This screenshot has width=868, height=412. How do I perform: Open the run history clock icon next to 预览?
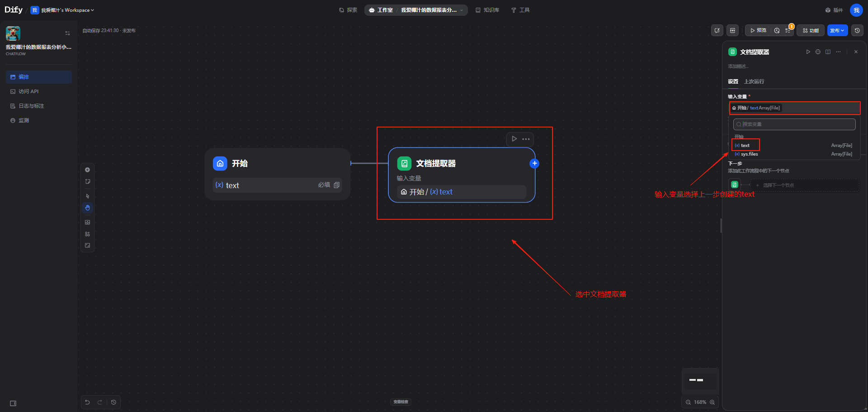(x=777, y=30)
